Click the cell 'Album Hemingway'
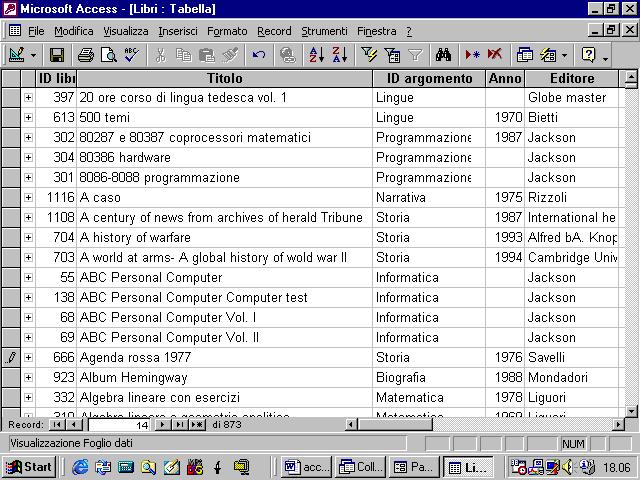 (x=224, y=377)
